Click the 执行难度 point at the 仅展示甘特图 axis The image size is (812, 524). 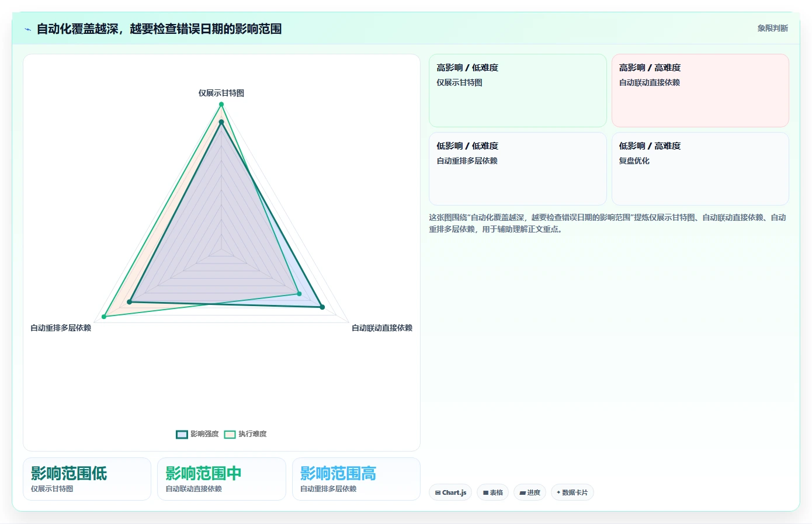(x=221, y=104)
